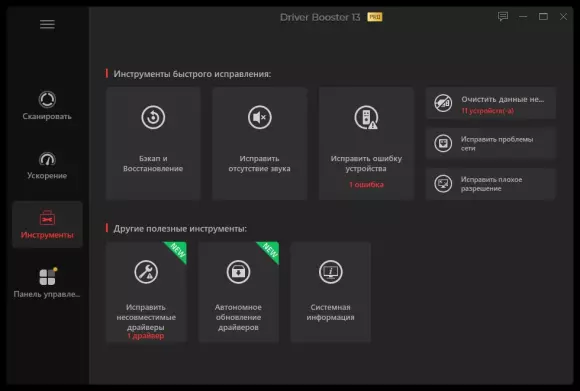This screenshot has width=580, height=391.
Task: Open Исправить ошибку устройства card
Action: tap(366, 144)
